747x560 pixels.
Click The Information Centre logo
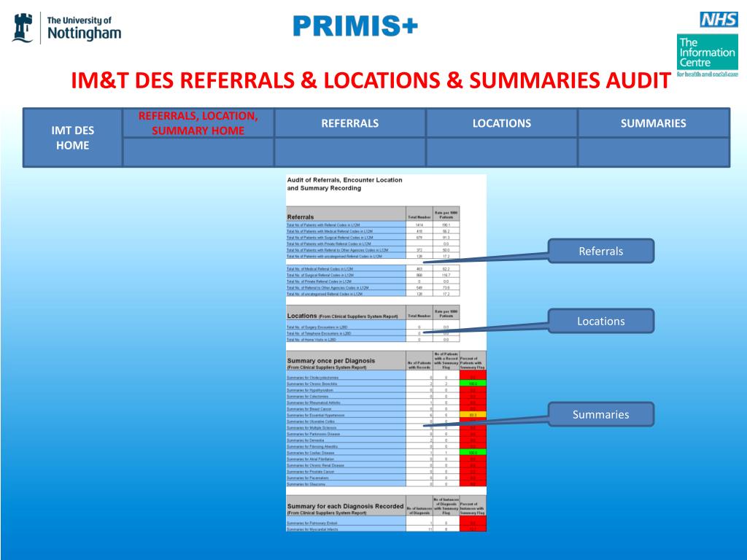(x=707, y=55)
